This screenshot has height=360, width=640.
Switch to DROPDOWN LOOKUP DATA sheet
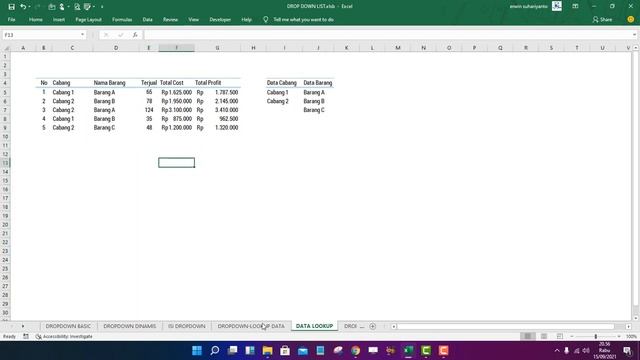pyautogui.click(x=251, y=326)
